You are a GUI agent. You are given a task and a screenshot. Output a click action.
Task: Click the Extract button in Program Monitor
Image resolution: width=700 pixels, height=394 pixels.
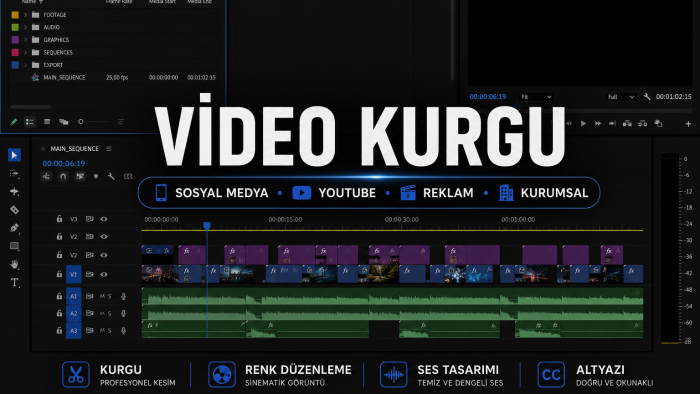click(643, 124)
